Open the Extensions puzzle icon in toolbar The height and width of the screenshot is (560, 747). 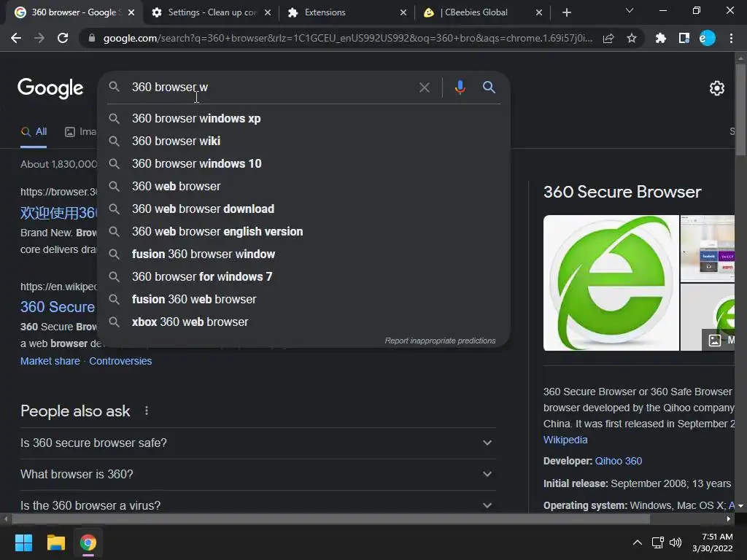point(660,38)
